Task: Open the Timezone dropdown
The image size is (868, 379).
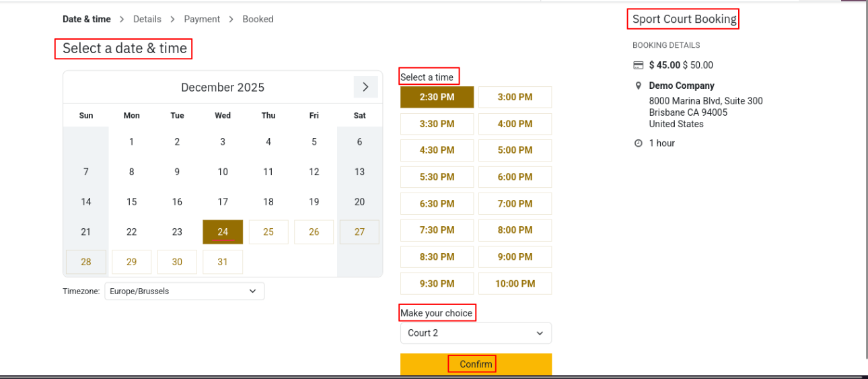Action: pos(184,291)
